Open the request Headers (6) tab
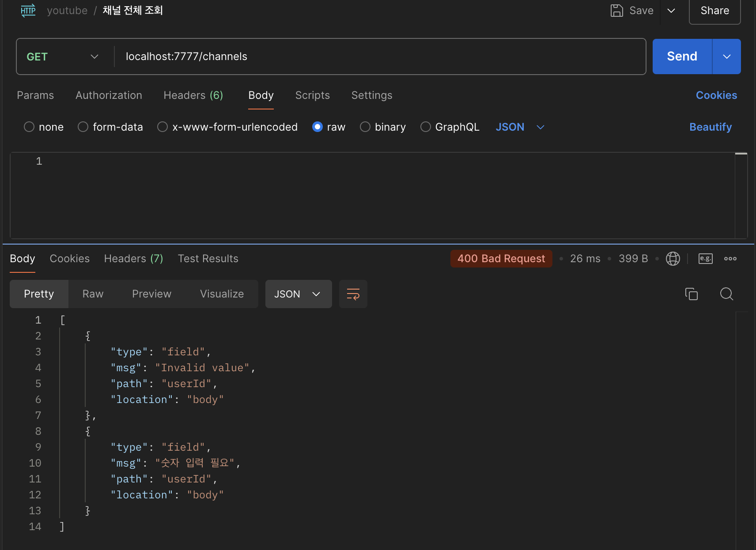756x550 pixels. point(193,95)
